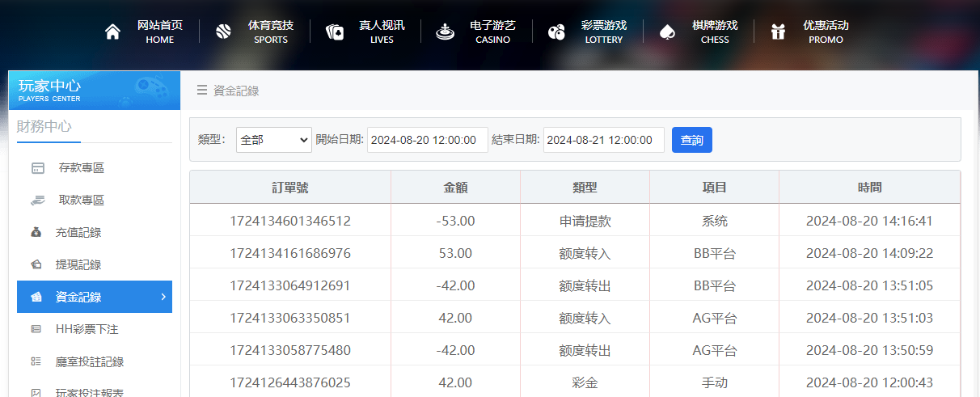The image size is (980, 397).
Task: Open 廳室投註記錄 in the sidebar
Action: click(x=89, y=362)
